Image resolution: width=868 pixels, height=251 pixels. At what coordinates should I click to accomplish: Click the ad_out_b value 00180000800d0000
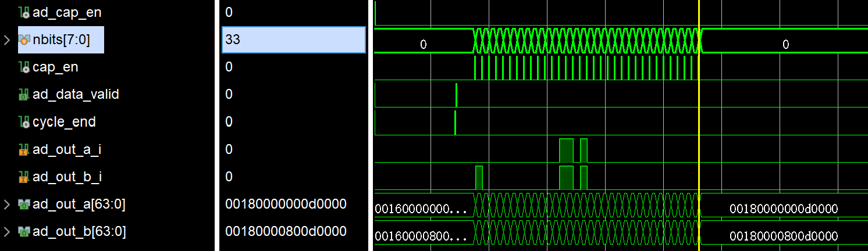point(286,231)
